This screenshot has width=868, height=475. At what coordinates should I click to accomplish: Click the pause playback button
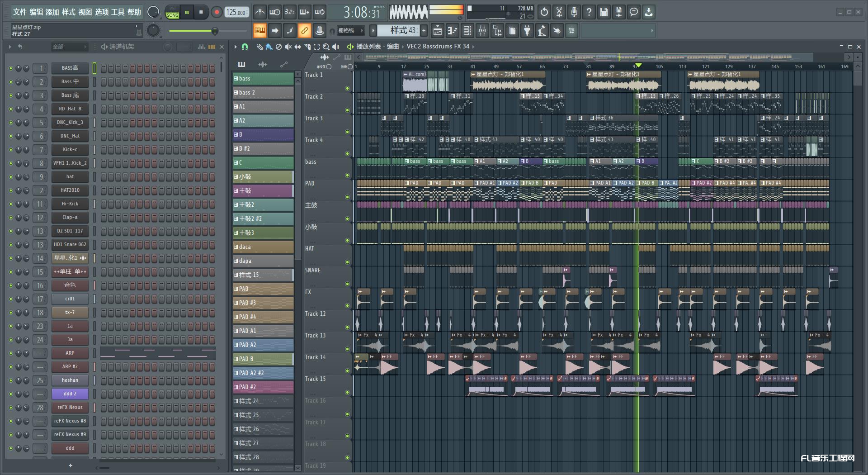click(x=187, y=12)
